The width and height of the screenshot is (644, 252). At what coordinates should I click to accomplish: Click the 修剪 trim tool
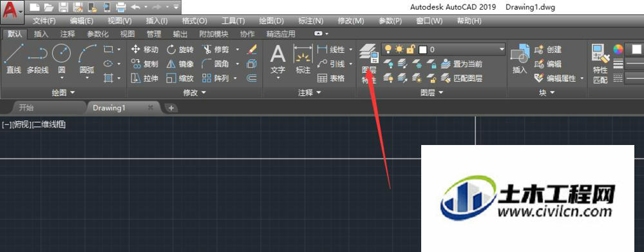[x=216, y=50]
